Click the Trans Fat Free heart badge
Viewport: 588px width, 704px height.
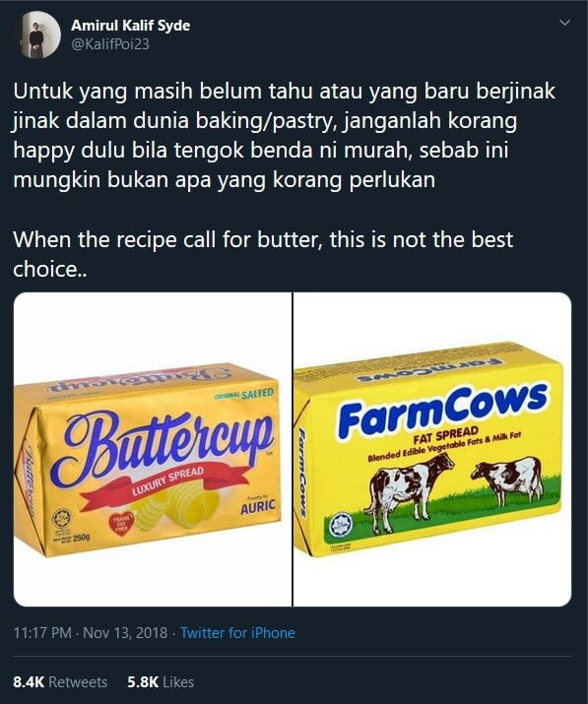(x=121, y=524)
